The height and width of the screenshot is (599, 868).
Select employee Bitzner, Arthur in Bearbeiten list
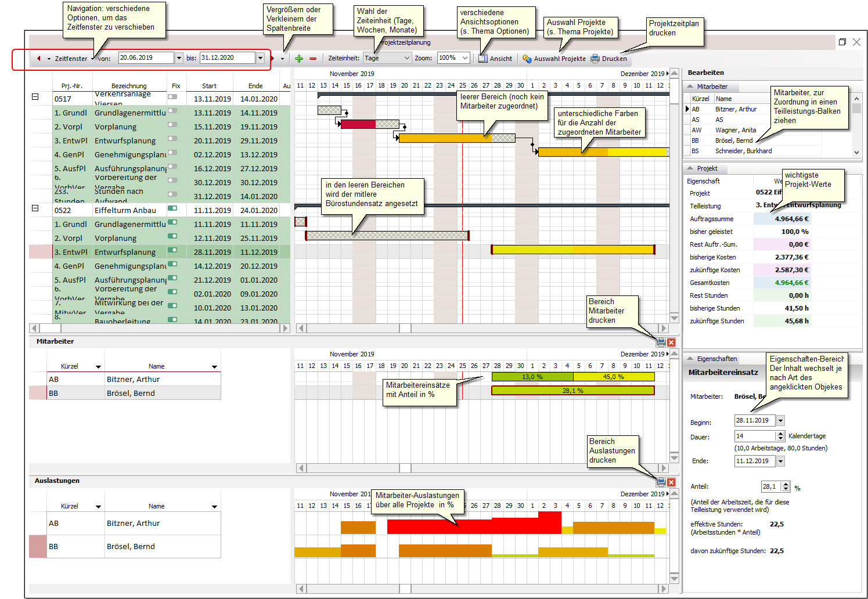[x=736, y=109]
